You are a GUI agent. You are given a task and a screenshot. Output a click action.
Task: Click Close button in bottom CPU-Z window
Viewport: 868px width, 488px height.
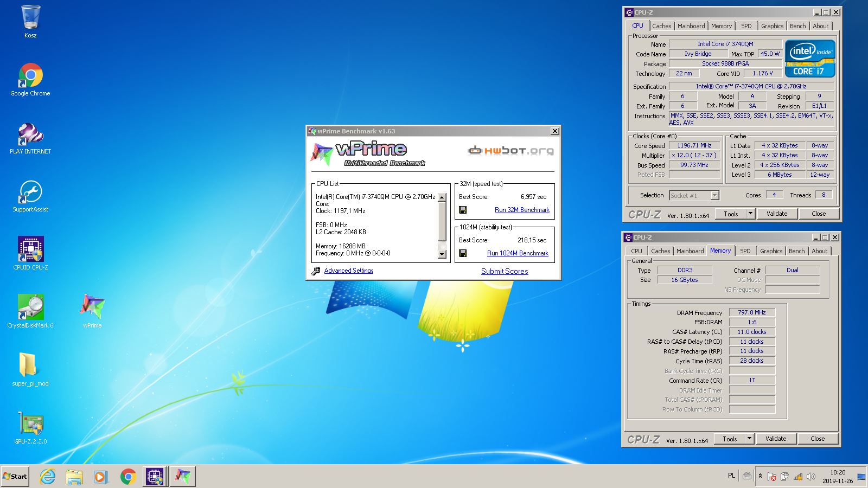coord(818,439)
